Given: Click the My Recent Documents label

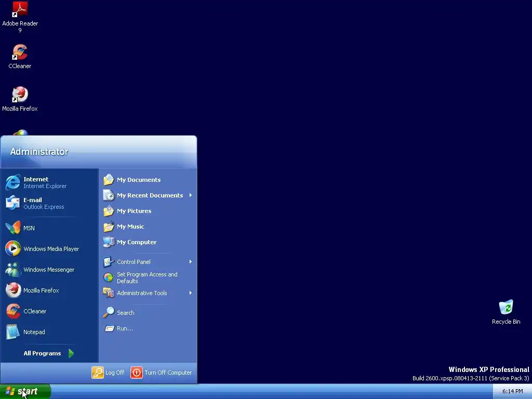Looking at the screenshot, I should (150, 195).
